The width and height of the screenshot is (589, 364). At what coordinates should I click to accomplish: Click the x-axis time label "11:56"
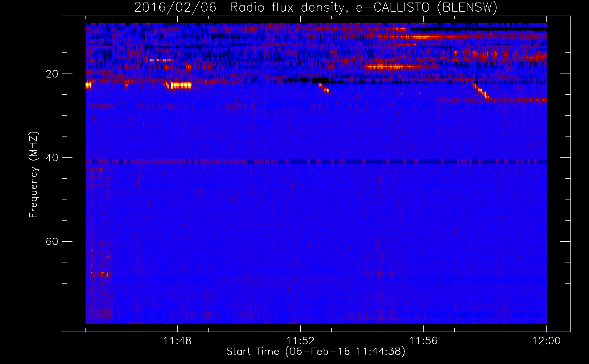click(423, 341)
